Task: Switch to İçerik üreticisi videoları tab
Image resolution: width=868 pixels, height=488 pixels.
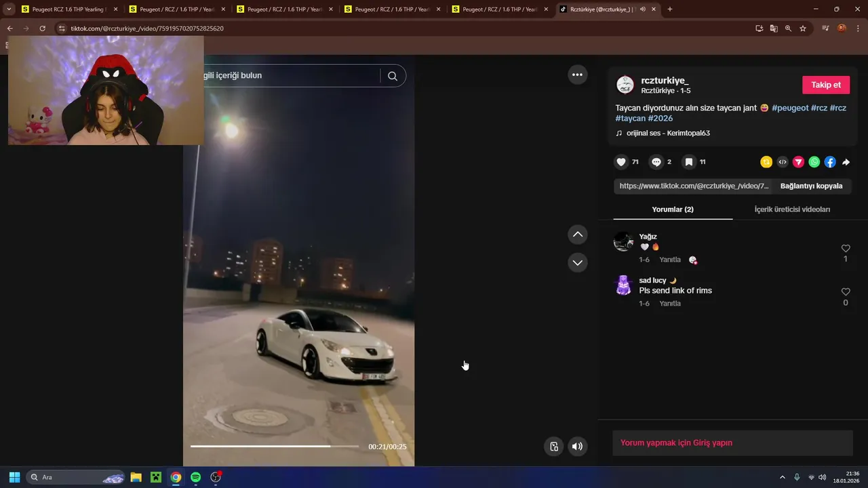Action: pyautogui.click(x=792, y=209)
